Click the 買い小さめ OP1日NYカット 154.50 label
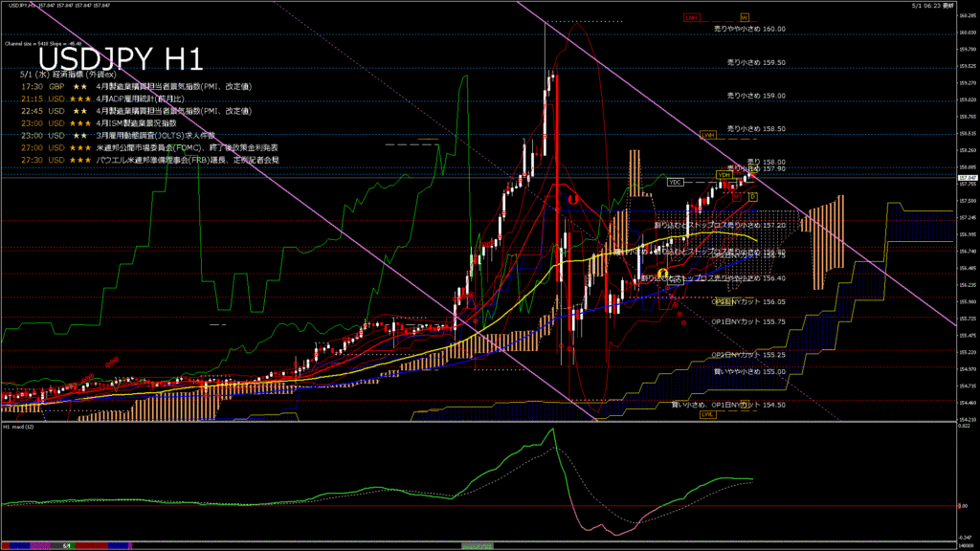This screenshot has width=980, height=551. (728, 405)
